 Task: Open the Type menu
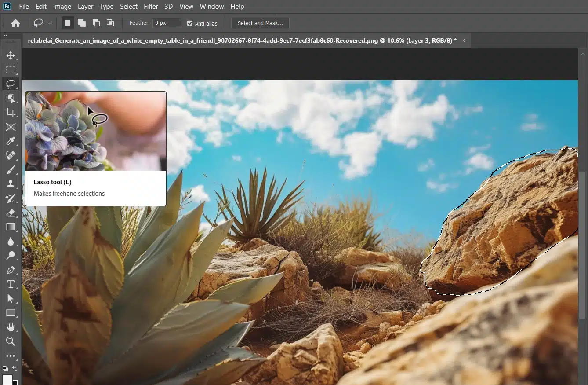106,7
